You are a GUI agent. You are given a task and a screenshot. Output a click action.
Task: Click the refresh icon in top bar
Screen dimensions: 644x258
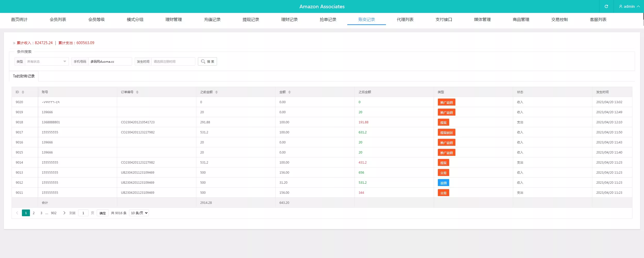coord(606,6)
